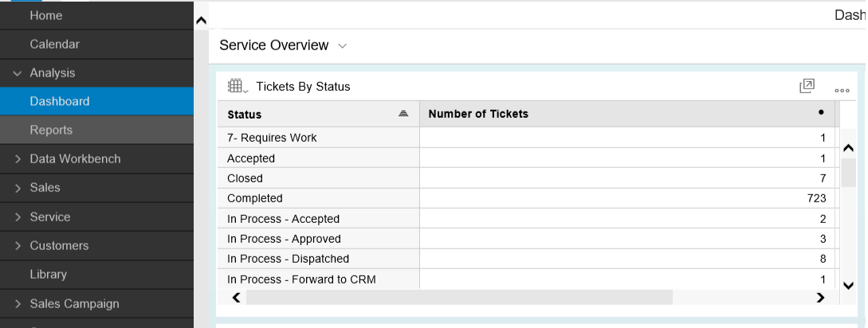Click the 723 Completed tickets value
This screenshot has width=868, height=328.
click(816, 198)
